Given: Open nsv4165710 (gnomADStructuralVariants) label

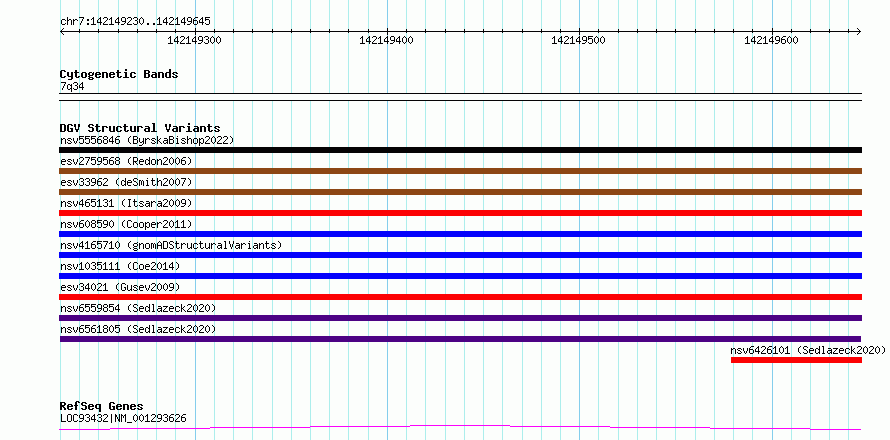Looking at the screenshot, I should (171, 245).
